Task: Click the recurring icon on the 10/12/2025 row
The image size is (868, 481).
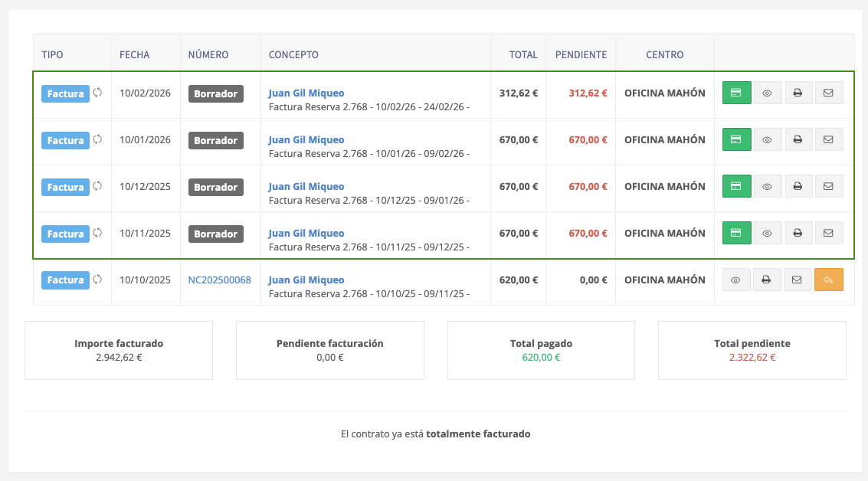Action: tap(97, 186)
